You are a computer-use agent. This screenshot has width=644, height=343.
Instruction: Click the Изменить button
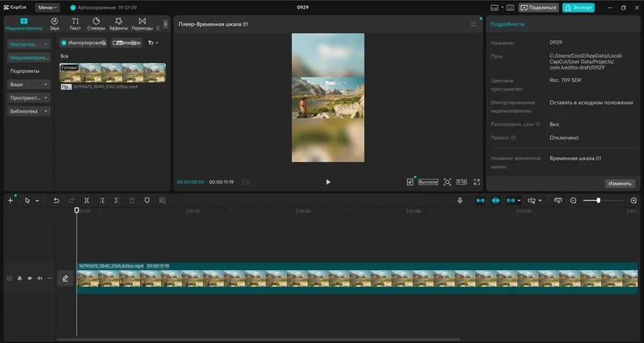click(x=620, y=183)
